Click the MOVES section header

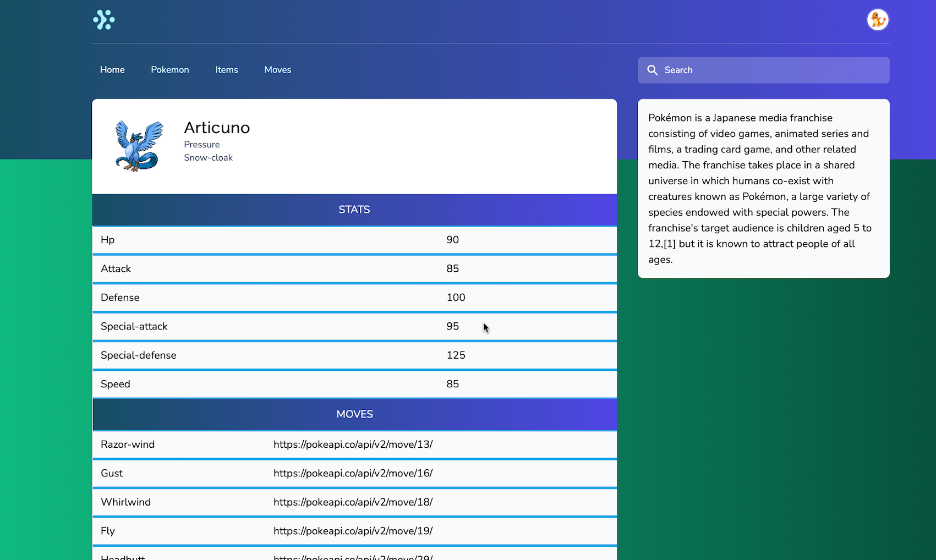tap(354, 414)
